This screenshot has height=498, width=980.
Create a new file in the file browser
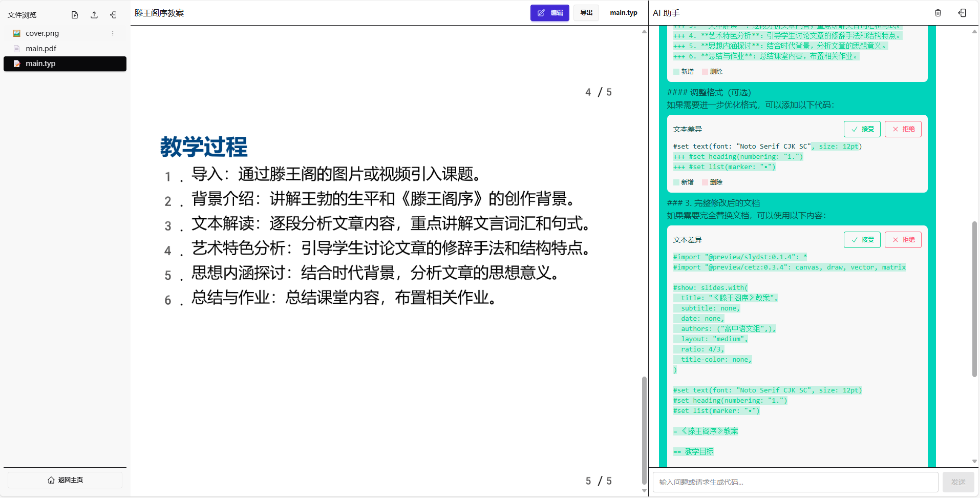74,15
